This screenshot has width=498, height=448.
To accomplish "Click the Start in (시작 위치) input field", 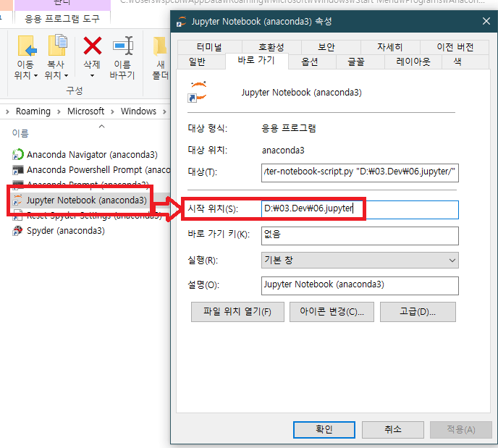I will pos(360,210).
